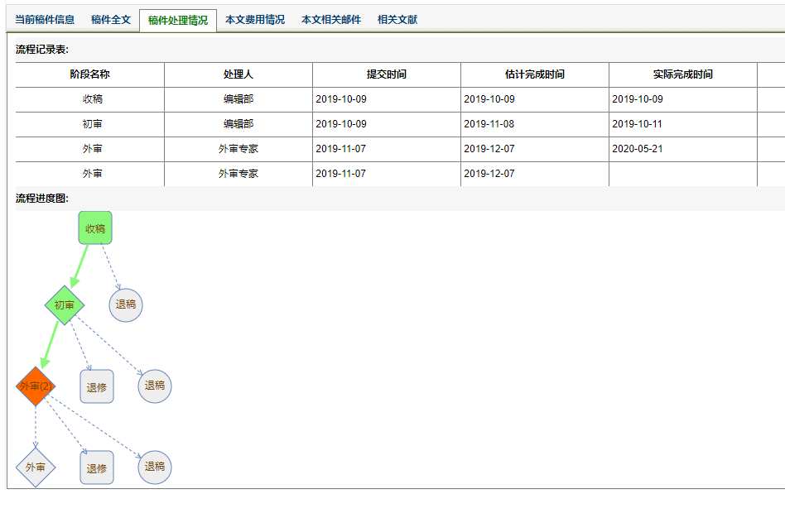This screenshot has height=532, width=785.
Task: Click the 估计完成时间 column header
Action: (x=535, y=74)
